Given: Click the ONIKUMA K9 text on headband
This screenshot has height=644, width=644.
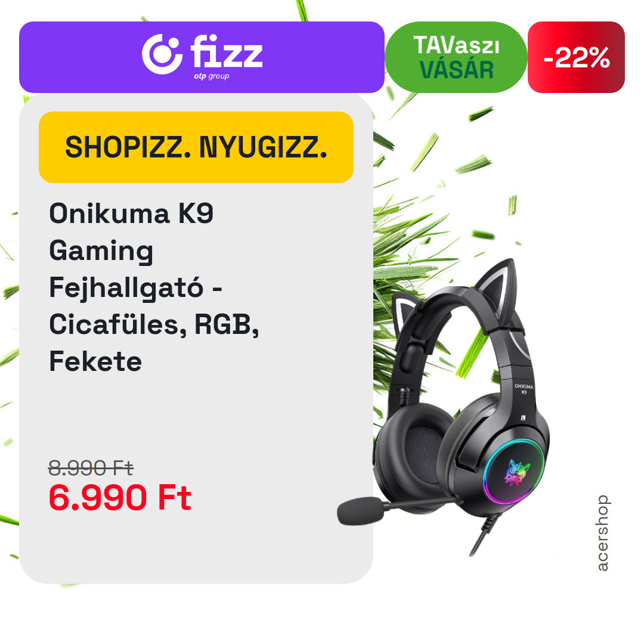Looking at the screenshot, I should [524, 389].
